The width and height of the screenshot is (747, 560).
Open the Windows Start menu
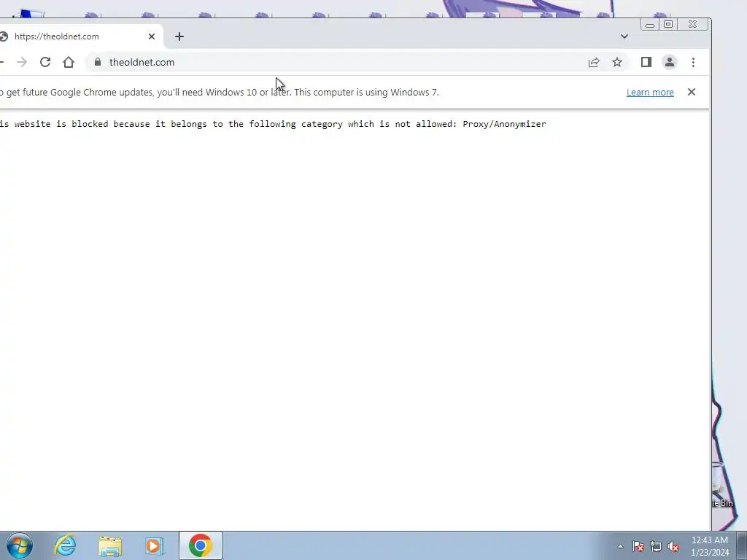[19, 545]
